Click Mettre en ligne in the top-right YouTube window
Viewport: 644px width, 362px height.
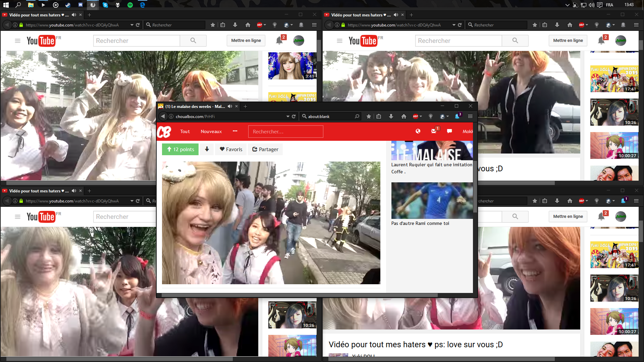[568, 41]
